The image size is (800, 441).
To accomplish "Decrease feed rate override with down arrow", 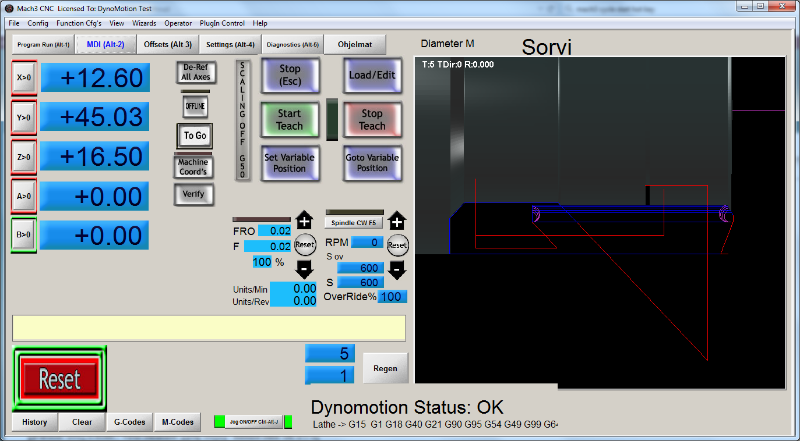I will coord(304,267).
